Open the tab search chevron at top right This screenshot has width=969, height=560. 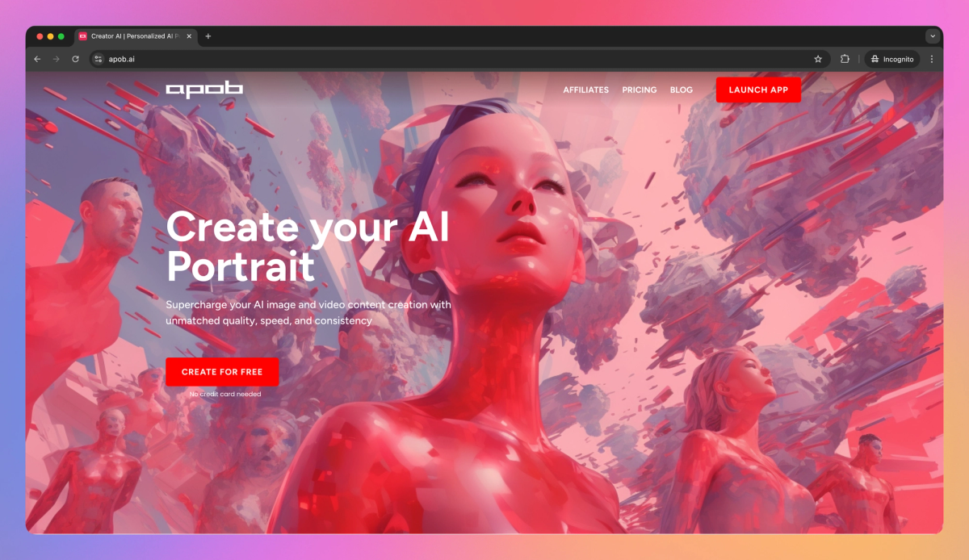(932, 36)
